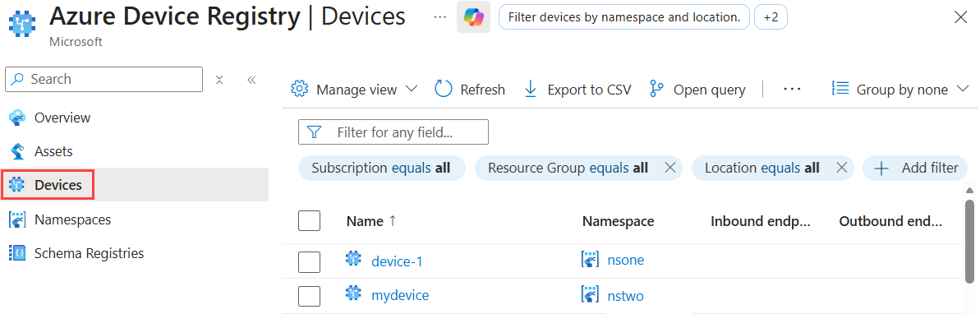Collapse the sidebar with double chevron

pyautogui.click(x=251, y=80)
